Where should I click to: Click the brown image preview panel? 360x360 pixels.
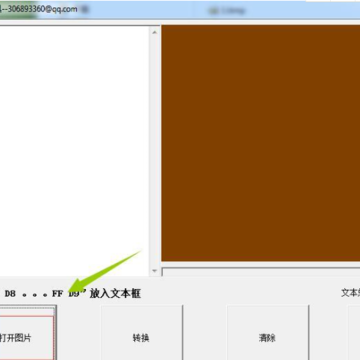tap(261, 143)
